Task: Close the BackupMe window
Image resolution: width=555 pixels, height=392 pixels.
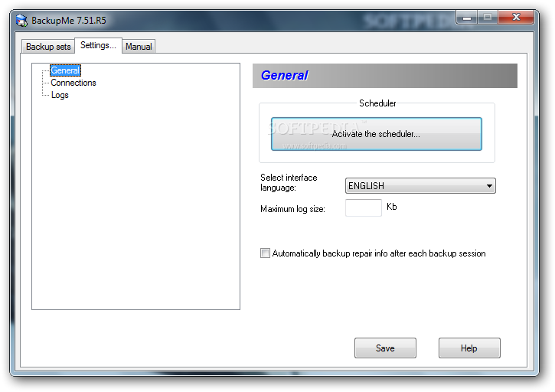Action: click(516, 17)
